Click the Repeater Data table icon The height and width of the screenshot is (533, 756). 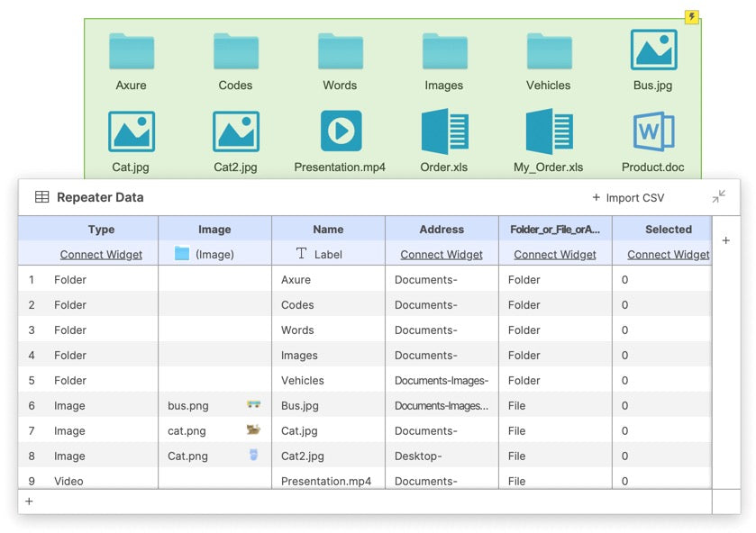coord(42,196)
